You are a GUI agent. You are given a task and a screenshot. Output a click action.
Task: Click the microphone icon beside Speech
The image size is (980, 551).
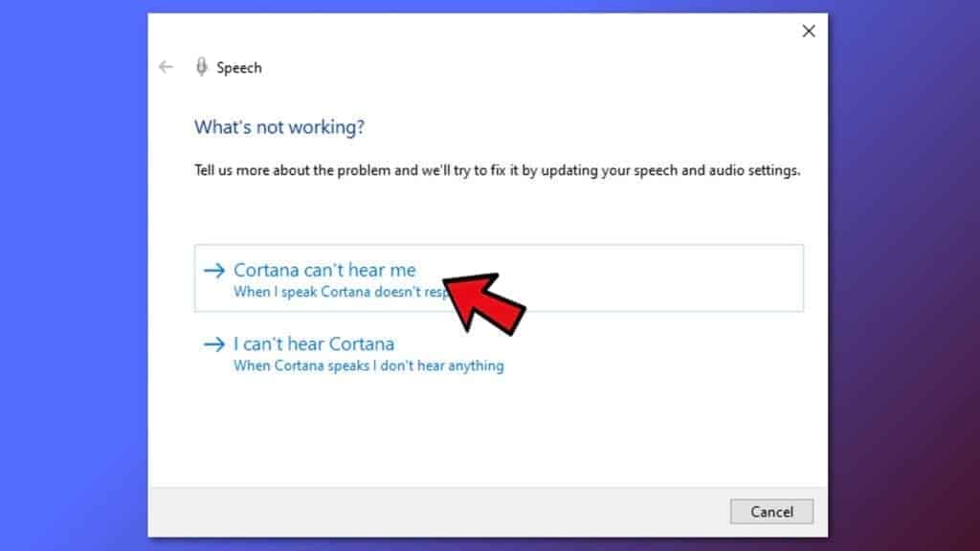click(201, 66)
